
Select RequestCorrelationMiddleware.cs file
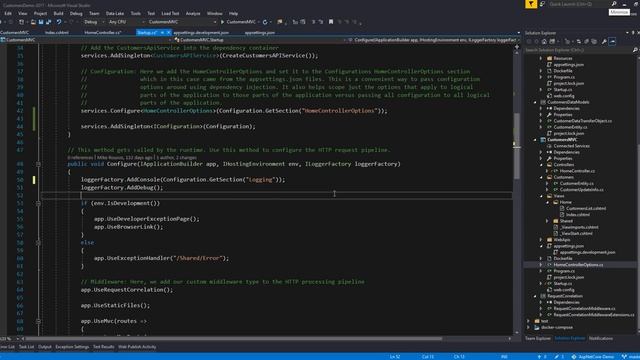pyautogui.click(x=584, y=309)
